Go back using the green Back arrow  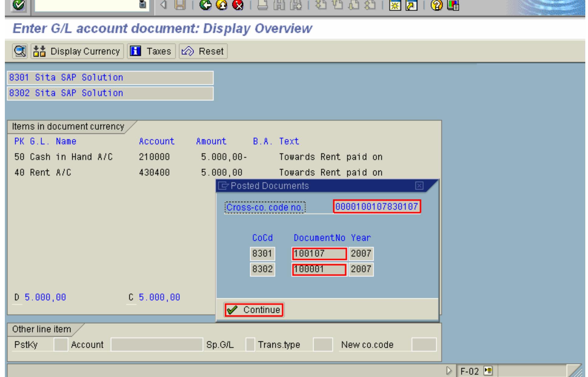coord(206,5)
